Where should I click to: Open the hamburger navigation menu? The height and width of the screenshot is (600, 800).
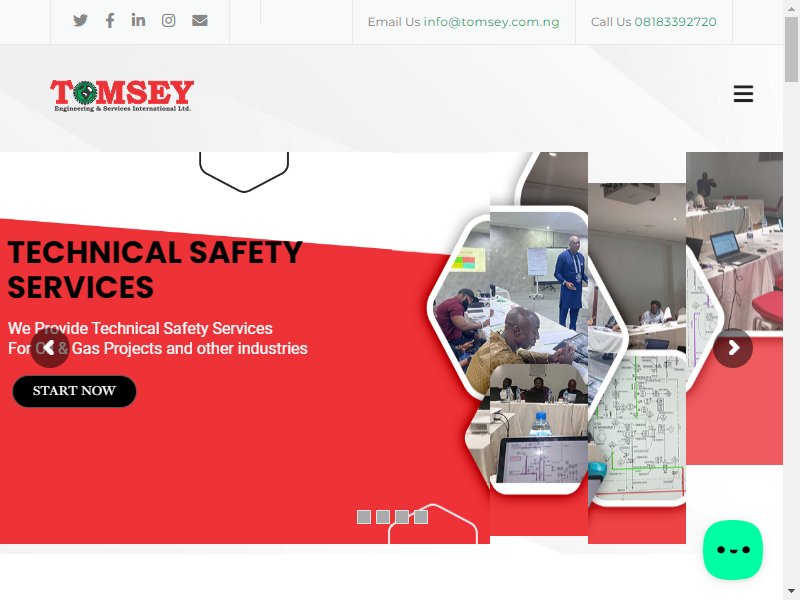coord(743,94)
